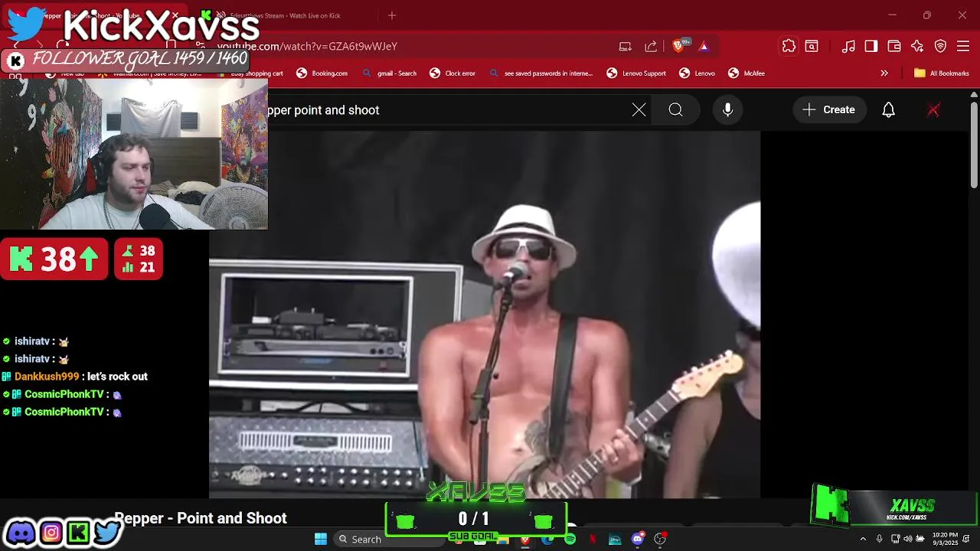Toggle the browser sidebar panel icon
The width and height of the screenshot is (980, 551).
(x=871, y=46)
